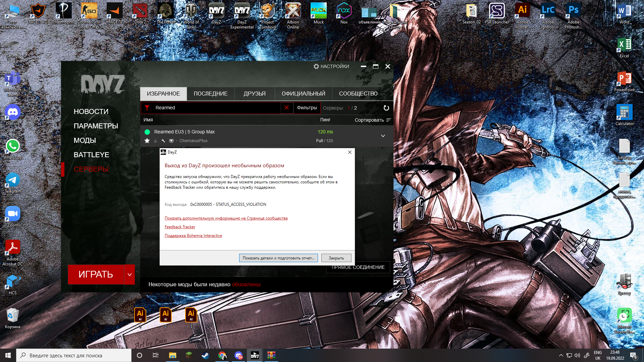Select the Dota 2 desktop icon
644x362 pixels.
140,14
